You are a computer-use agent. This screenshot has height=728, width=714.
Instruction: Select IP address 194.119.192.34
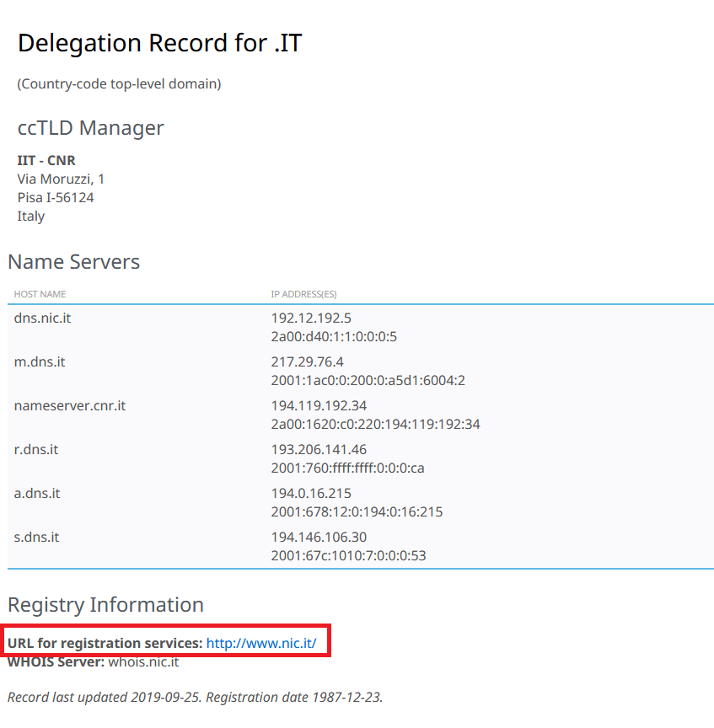coord(319,405)
